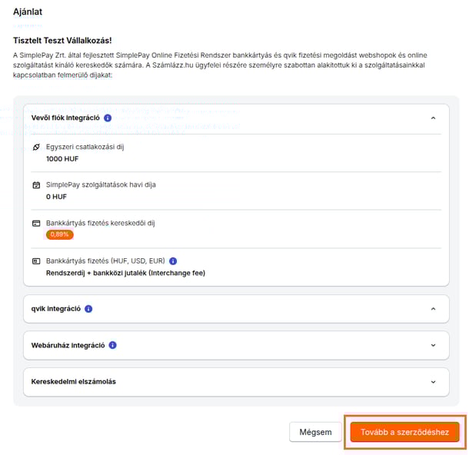Image resolution: width=476 pixels, height=458 pixels.
Task: Click info icon beside Vevői fiók integráció
Action: [x=108, y=118]
